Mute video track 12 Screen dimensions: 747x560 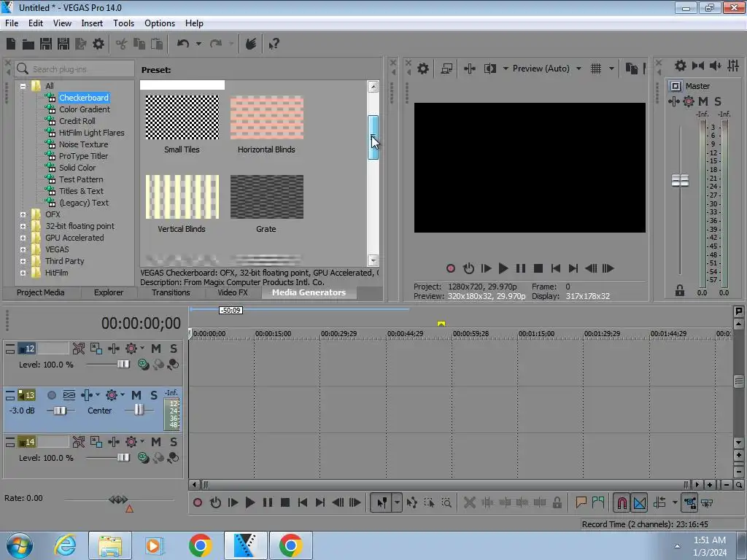click(156, 349)
